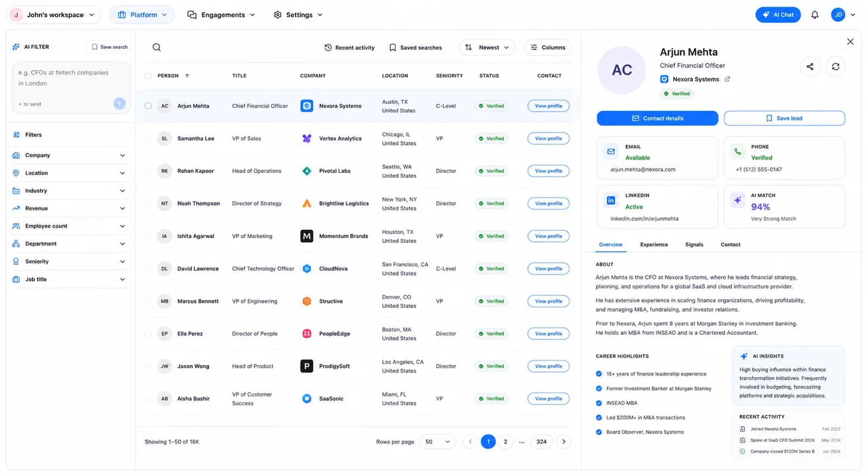Click the SaaSonic company logo
Viewport: 868px width, 476px height.
click(307, 399)
